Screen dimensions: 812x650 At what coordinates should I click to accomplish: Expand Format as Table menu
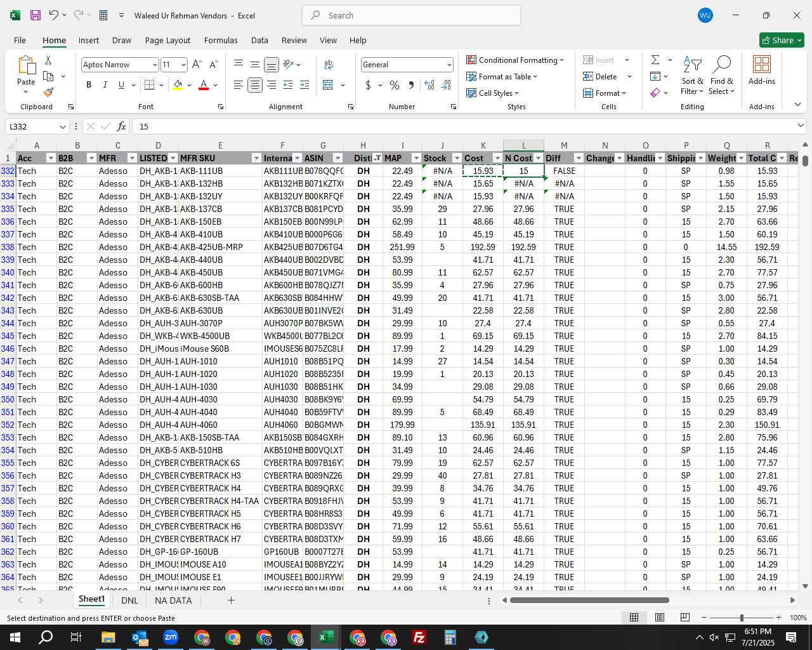tap(502, 76)
